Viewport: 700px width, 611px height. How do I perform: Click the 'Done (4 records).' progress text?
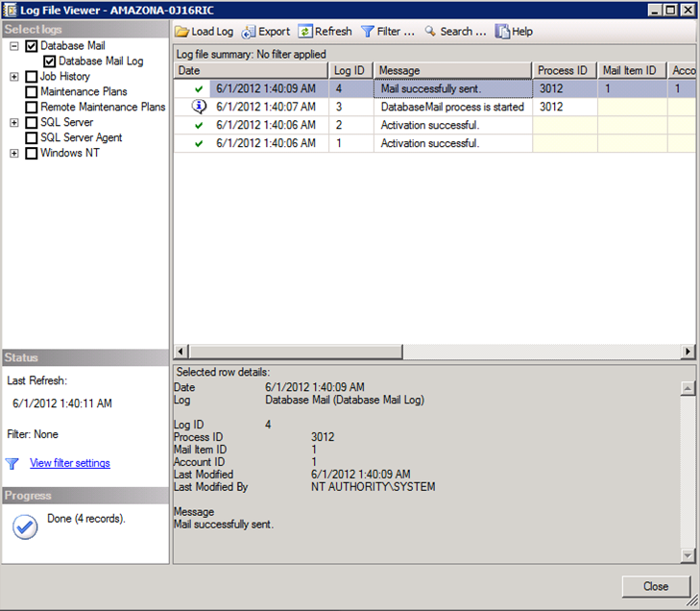point(86,519)
